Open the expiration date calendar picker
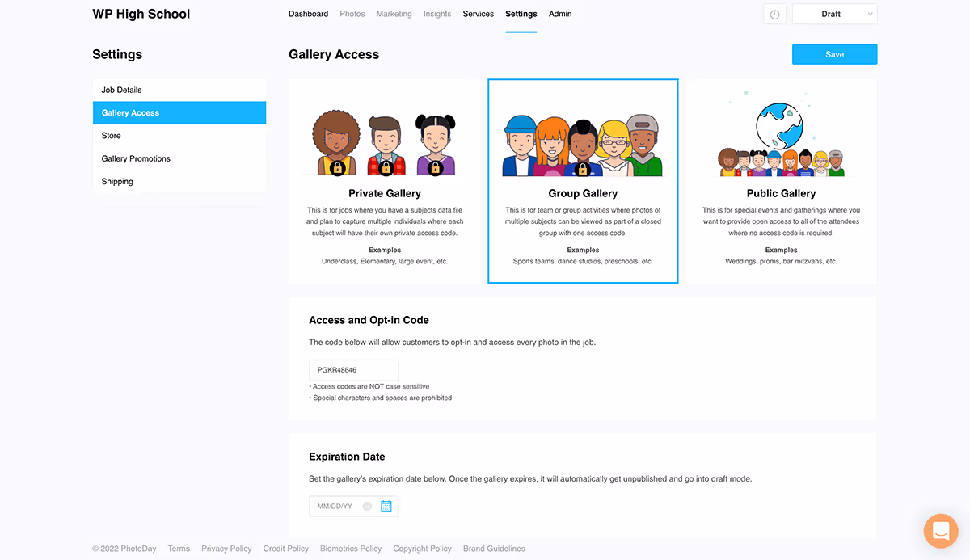The image size is (970, 560). 386,506
